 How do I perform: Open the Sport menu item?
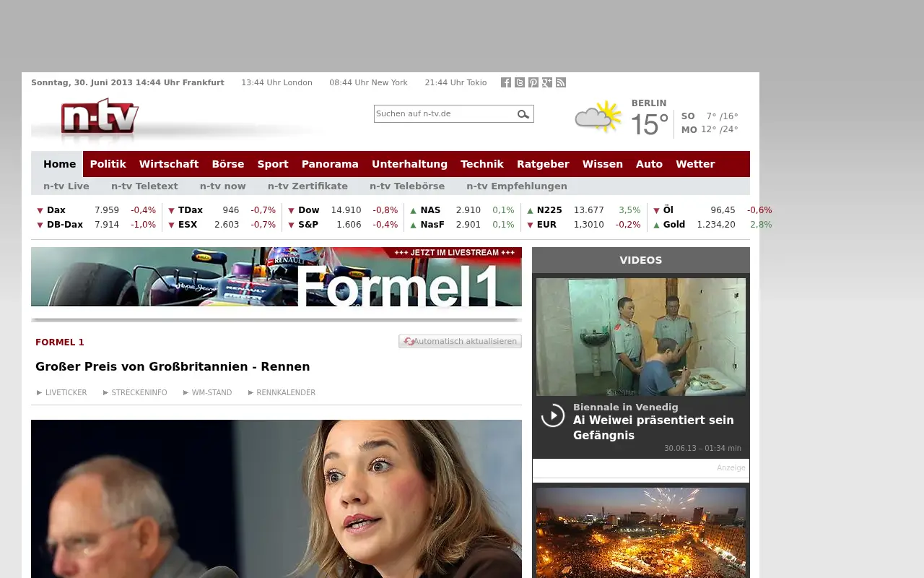[273, 164]
